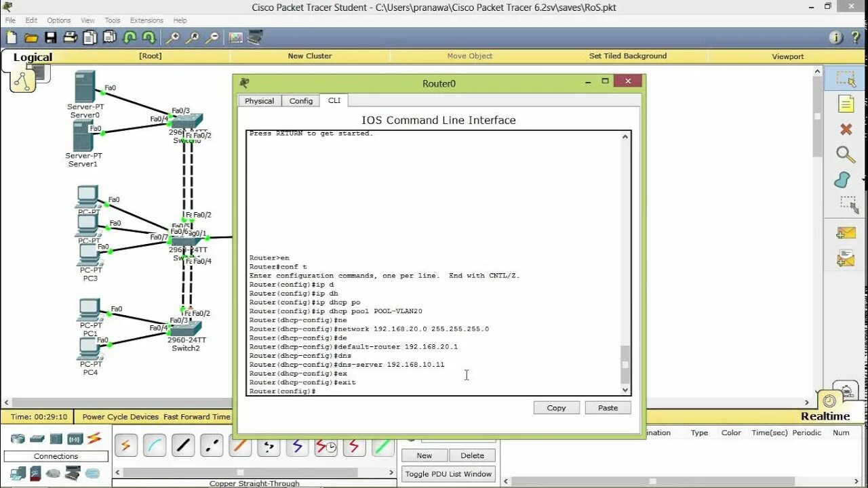
Task: Click inside the IOS CLI terminal area
Action: coord(433,263)
